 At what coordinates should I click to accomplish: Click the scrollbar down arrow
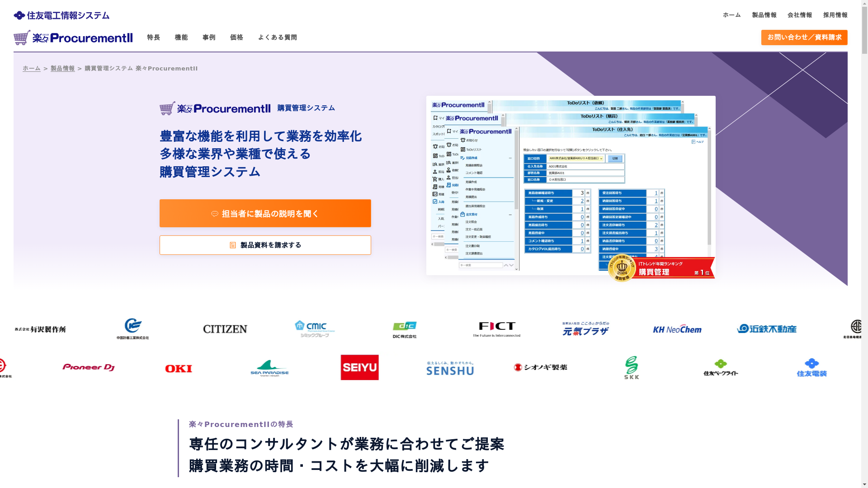864,485
